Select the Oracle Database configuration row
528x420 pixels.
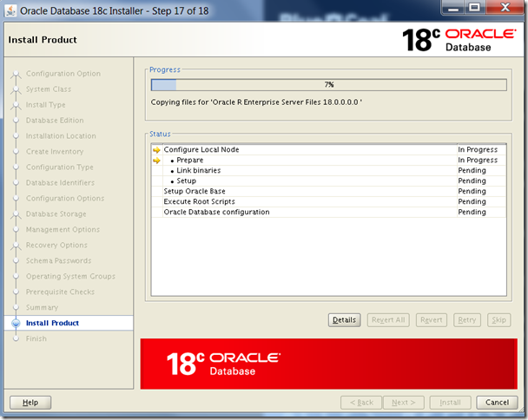coord(328,213)
